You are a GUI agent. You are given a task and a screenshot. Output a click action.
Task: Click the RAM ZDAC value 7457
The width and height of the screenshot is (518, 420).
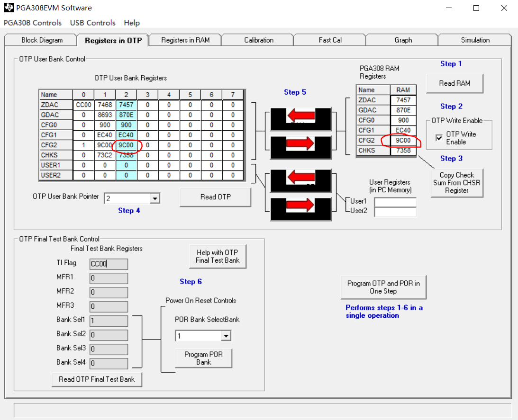point(403,100)
